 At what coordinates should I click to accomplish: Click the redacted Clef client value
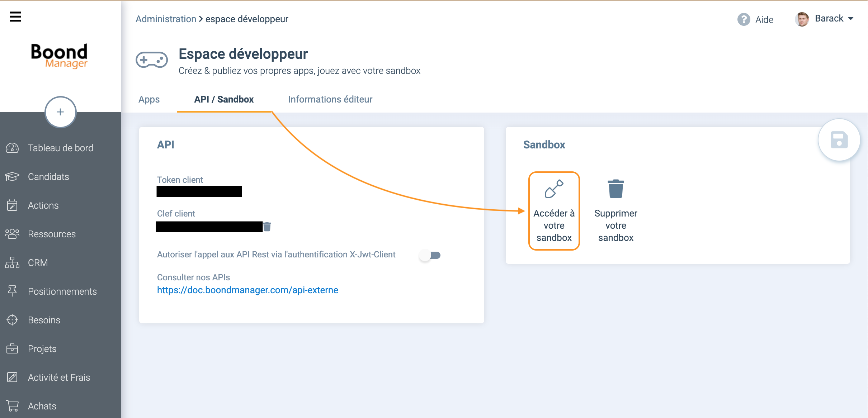[x=209, y=227]
